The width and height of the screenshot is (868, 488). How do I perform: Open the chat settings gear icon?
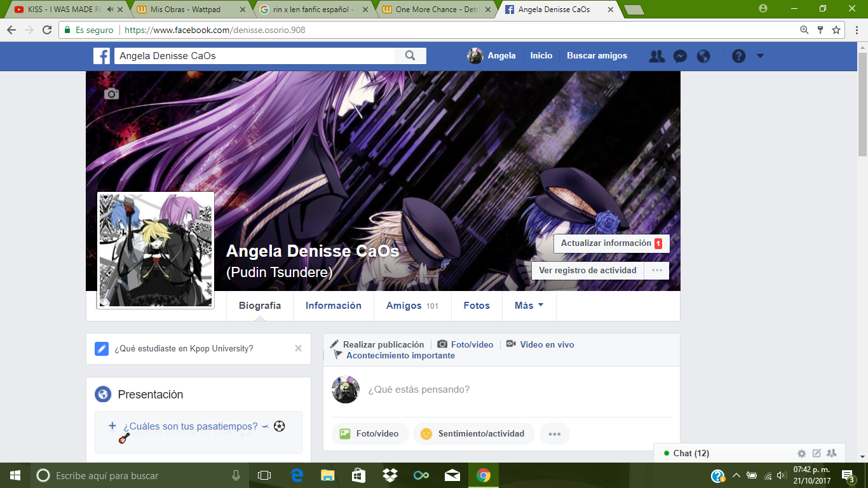[x=802, y=454]
